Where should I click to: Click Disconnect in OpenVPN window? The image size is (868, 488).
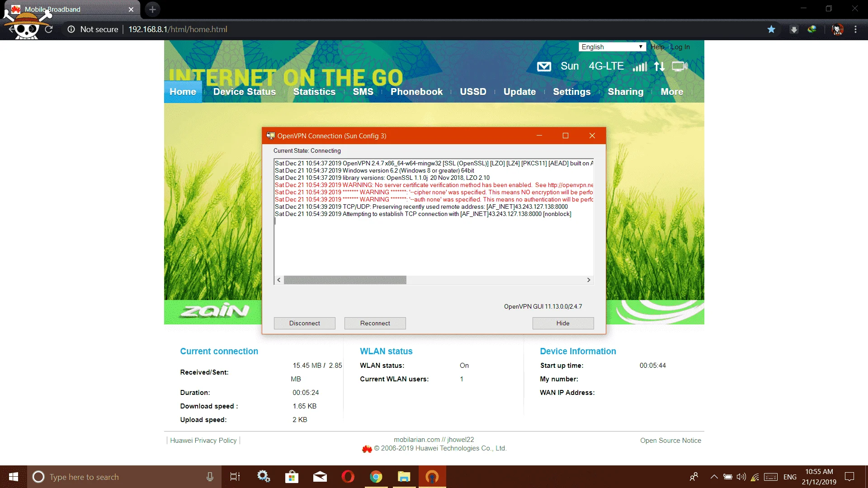point(305,323)
